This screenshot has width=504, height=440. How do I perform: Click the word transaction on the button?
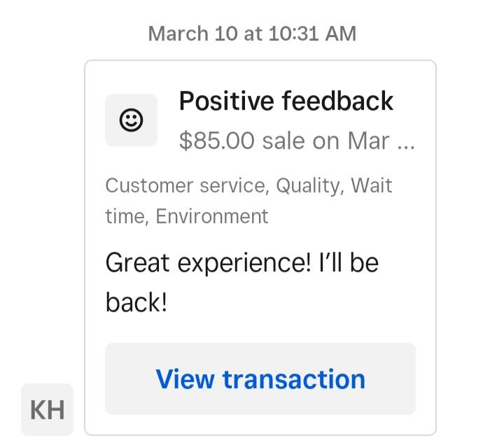[x=294, y=379]
